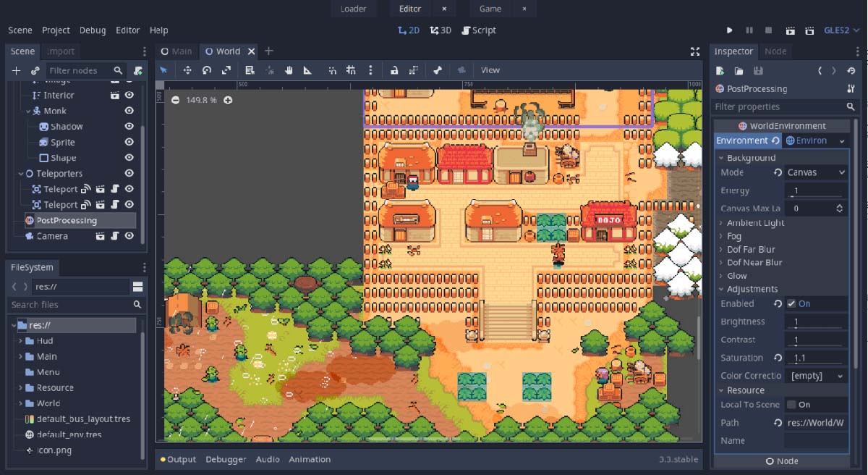Select the Ruler Mode tool
868x475 pixels.
tap(307, 70)
